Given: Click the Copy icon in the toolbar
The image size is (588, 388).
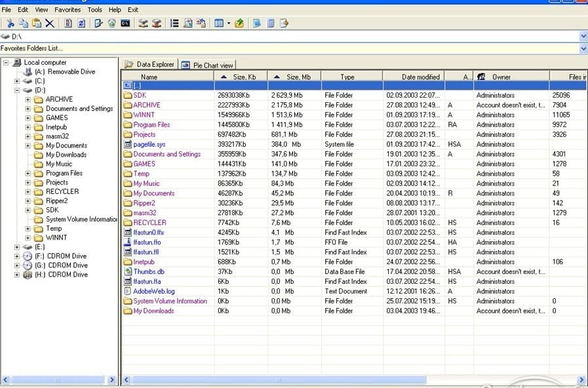Looking at the screenshot, I should 24,23.
